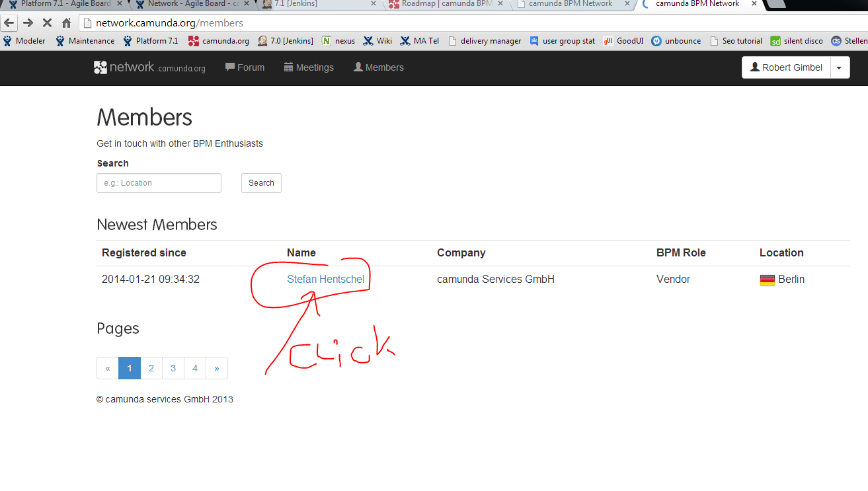Open the silent disco bookmark
The height and width of the screenshot is (491, 868).
(x=797, y=41)
